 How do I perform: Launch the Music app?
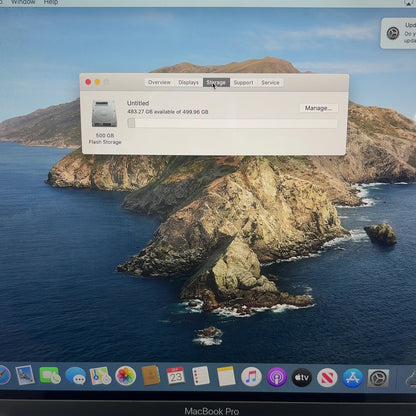pyautogui.click(x=251, y=377)
